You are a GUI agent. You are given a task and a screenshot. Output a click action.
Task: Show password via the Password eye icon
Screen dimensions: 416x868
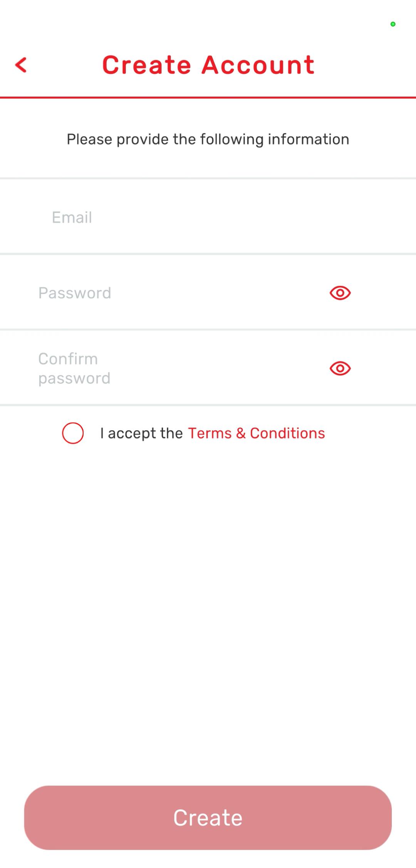point(340,293)
